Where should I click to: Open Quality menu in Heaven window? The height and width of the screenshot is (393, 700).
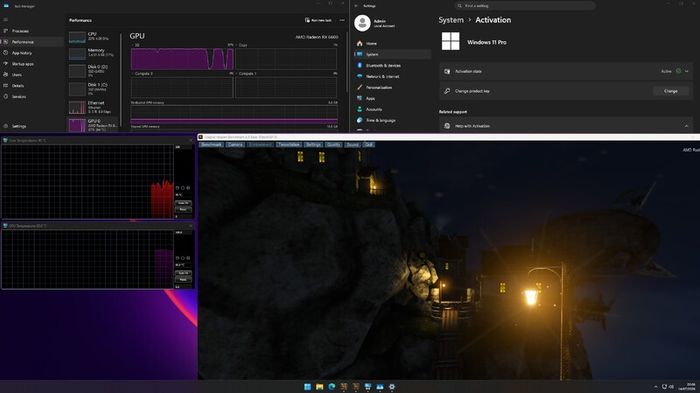[333, 145]
